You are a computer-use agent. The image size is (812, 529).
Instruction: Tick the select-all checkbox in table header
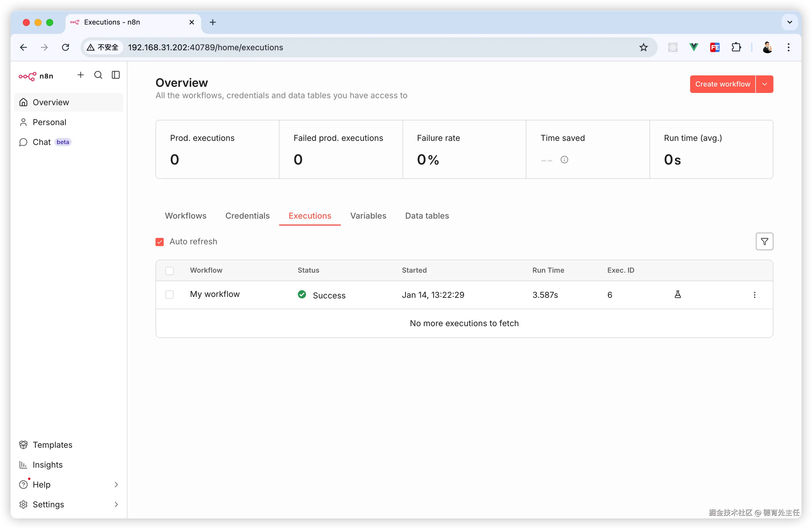tap(170, 270)
